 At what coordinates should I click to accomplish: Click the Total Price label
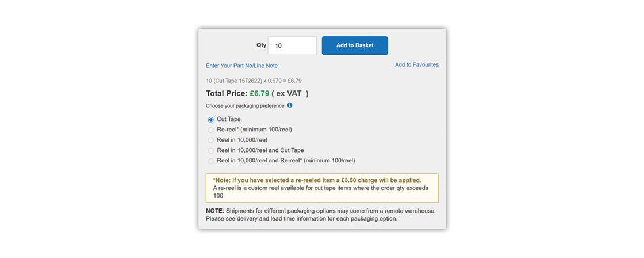[x=227, y=93]
